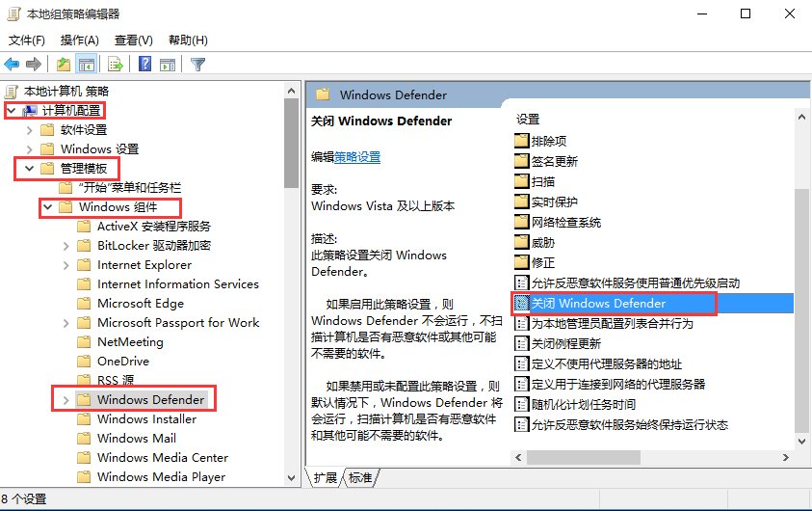Image resolution: width=812 pixels, height=511 pixels.
Task: Expand the 软件设置 folder node
Action: point(29,130)
